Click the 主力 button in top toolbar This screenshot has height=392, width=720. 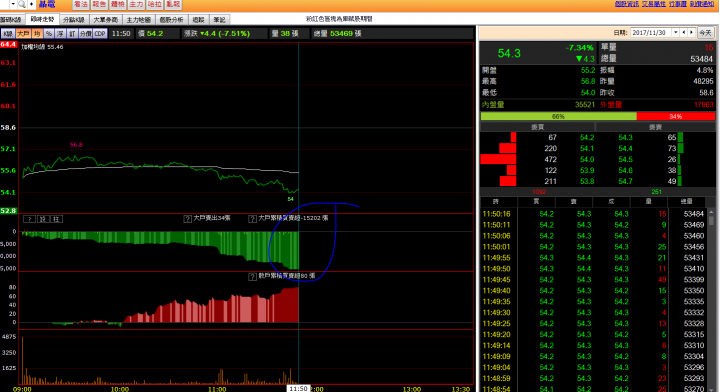pyautogui.click(x=136, y=4)
